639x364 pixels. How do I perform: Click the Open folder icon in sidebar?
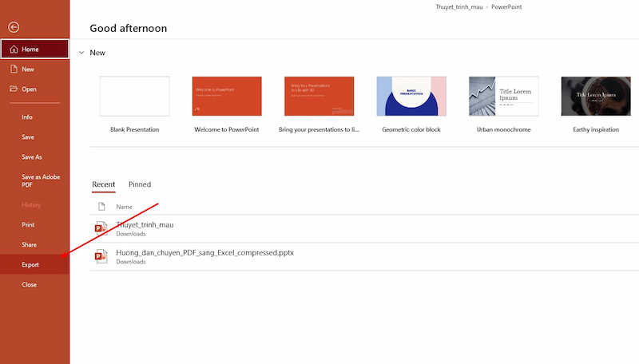point(14,89)
